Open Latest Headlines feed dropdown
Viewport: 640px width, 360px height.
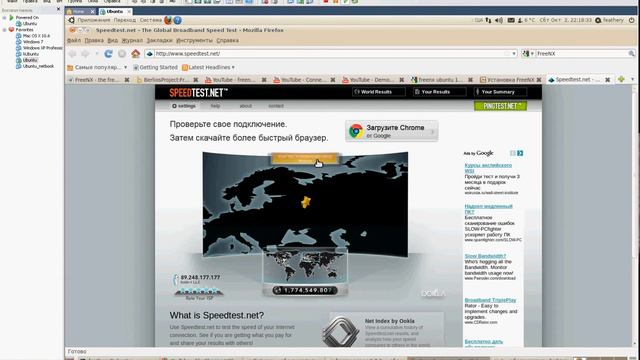click(209, 67)
